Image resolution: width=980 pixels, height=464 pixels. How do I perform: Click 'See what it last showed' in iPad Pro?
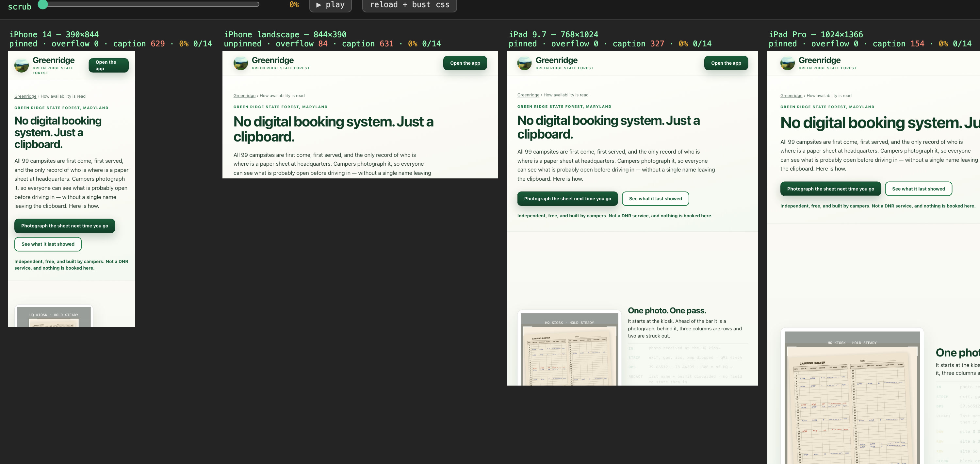tap(918, 189)
